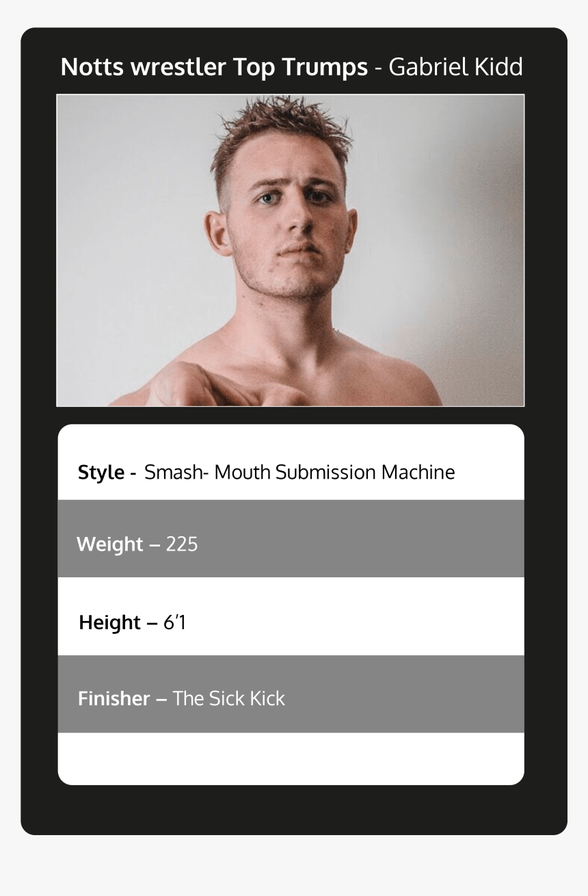The width and height of the screenshot is (588, 896).
Task: Select the bold "Finisher –" label
Action: pyautogui.click(x=122, y=698)
